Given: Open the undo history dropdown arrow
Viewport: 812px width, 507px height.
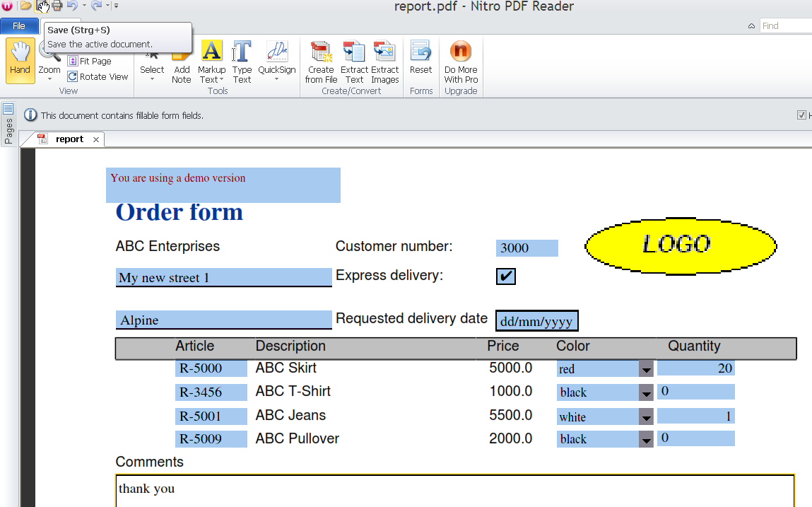Looking at the screenshot, I should coord(84,6).
